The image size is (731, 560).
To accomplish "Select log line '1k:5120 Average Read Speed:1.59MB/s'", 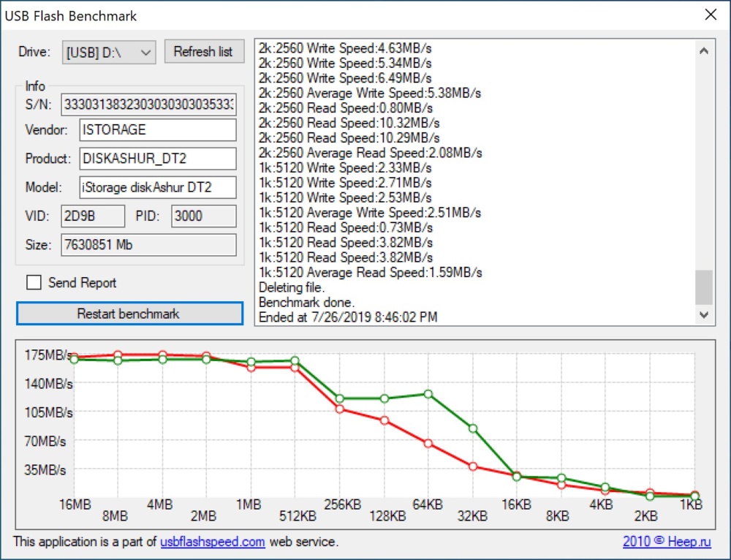I will pyautogui.click(x=370, y=272).
